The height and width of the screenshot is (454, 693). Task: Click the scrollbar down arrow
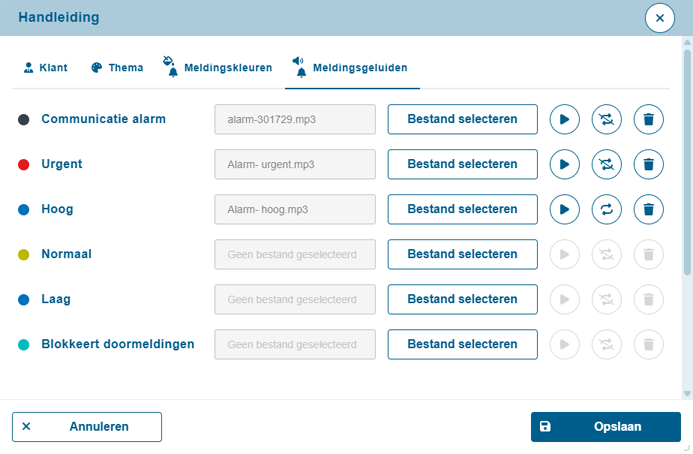click(687, 393)
